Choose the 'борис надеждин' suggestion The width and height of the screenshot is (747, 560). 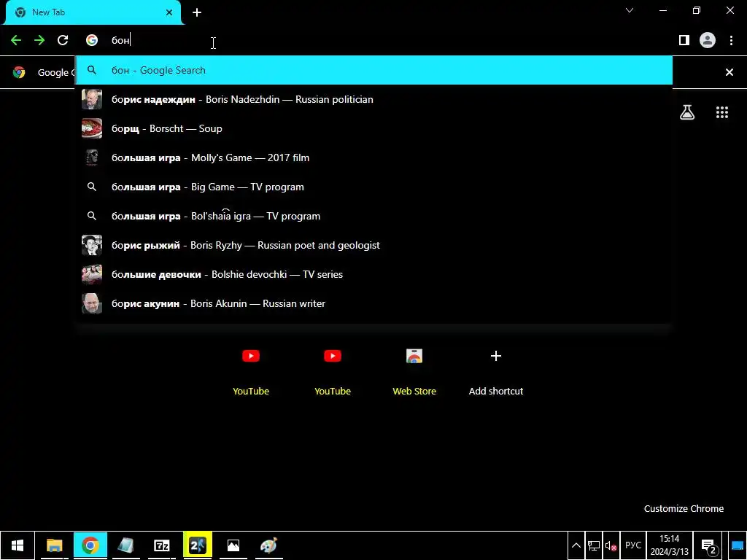point(374,99)
